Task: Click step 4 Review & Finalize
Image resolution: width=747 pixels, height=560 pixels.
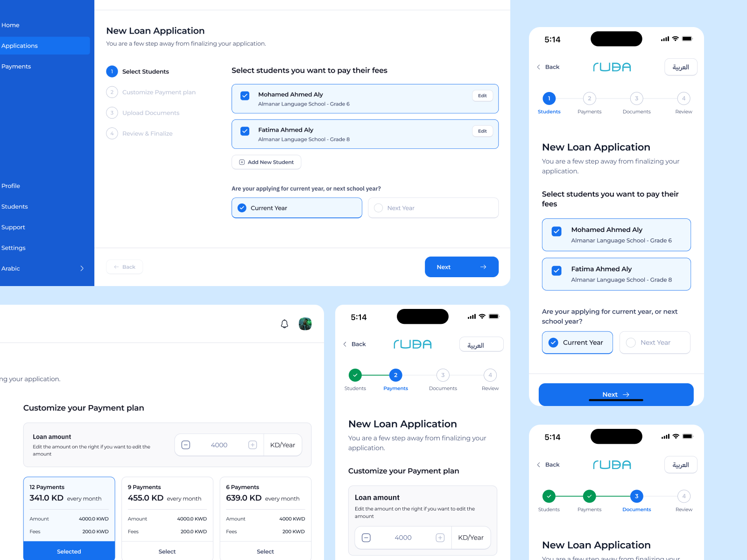Action: coord(140,133)
